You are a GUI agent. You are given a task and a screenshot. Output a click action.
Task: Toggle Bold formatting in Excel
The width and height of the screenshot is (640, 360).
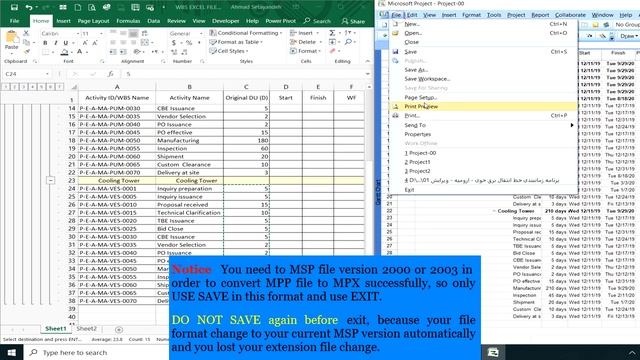pyautogui.click(x=45, y=42)
